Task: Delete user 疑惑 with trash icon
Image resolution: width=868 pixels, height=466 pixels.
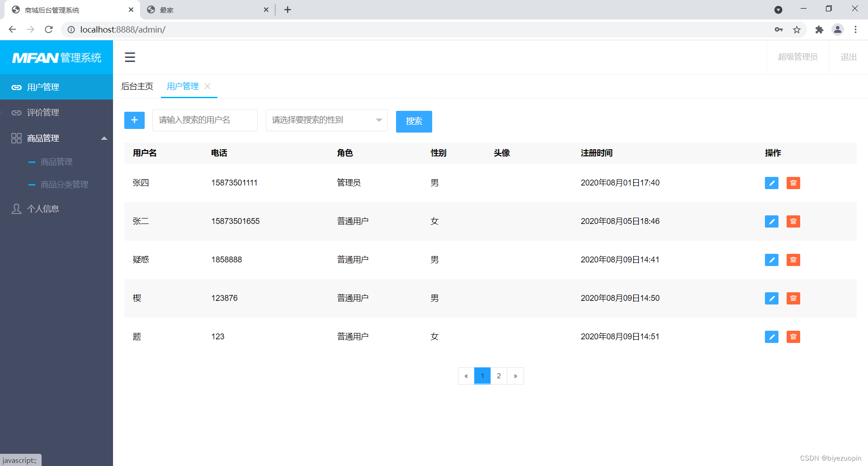Action: point(793,260)
